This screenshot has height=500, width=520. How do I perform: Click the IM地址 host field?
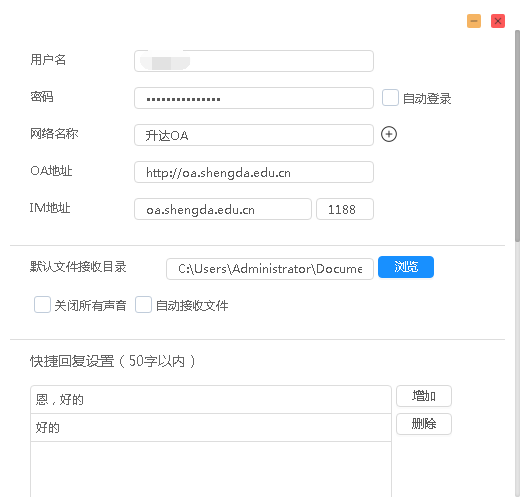click(x=223, y=209)
